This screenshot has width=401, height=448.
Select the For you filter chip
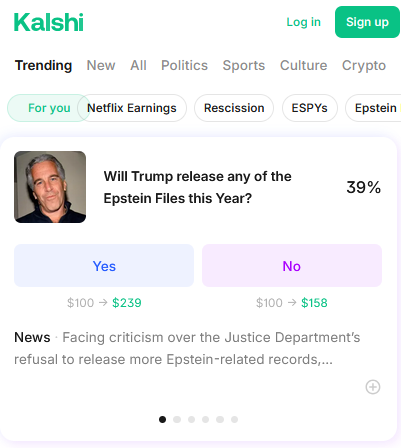coord(49,108)
